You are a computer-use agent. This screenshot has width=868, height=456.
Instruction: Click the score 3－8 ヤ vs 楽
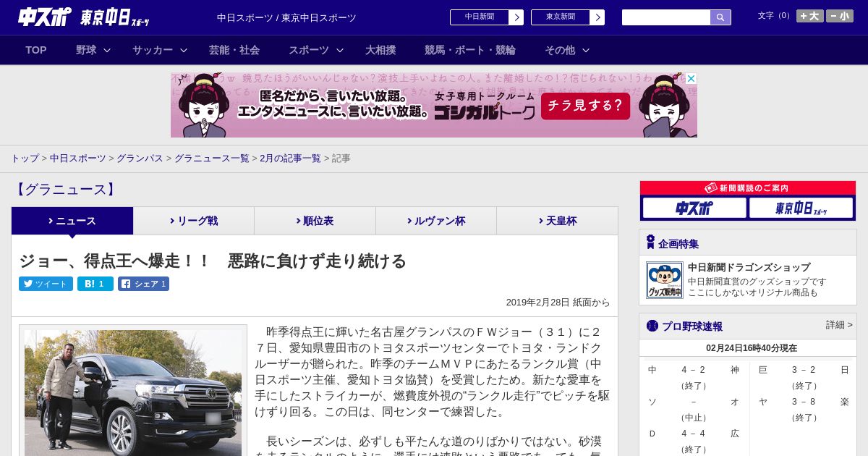pyautogui.click(x=804, y=402)
